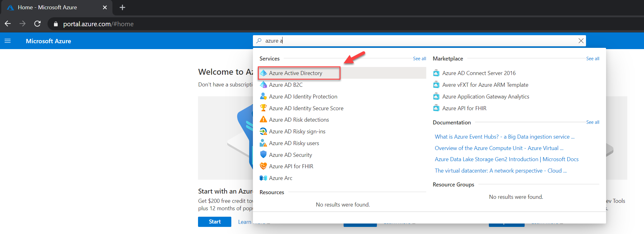The height and width of the screenshot is (234, 644).
Task: Click the Risk detections warning icon
Action: (263, 119)
